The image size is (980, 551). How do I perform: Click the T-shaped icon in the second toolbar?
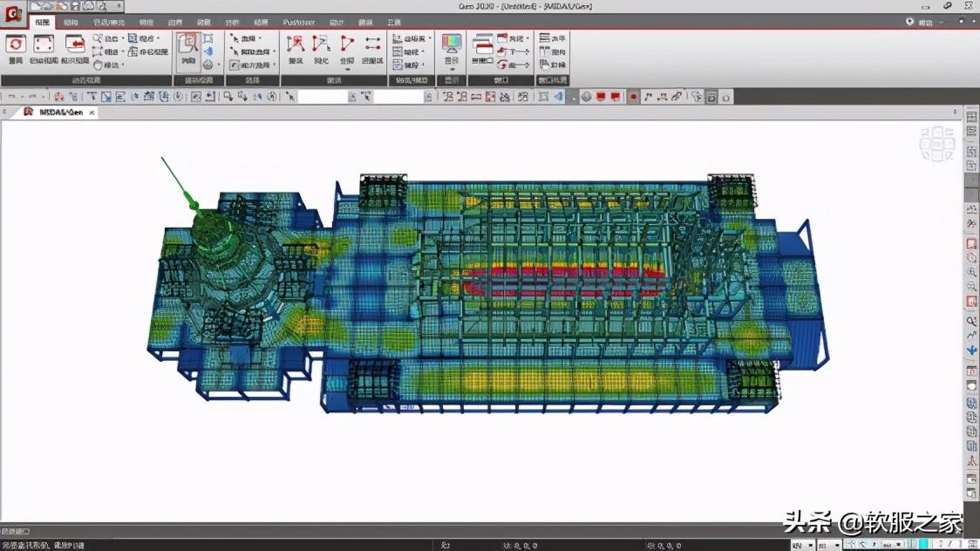(x=92, y=97)
